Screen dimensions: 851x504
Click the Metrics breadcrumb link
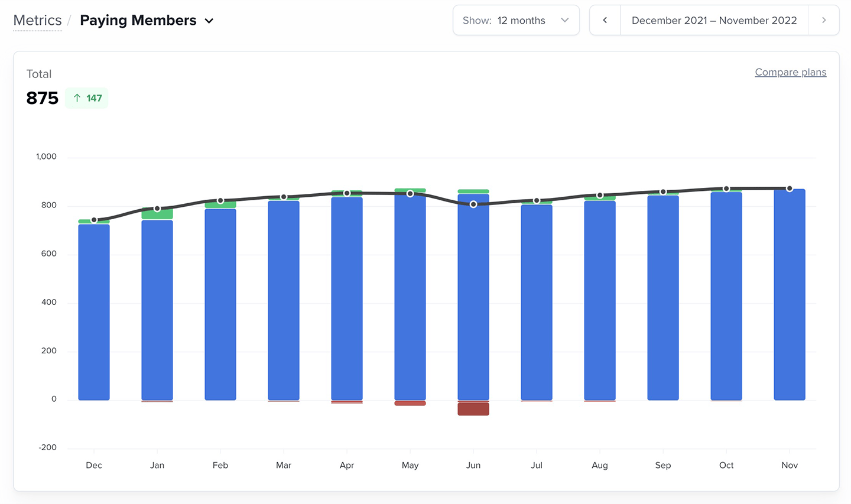pyautogui.click(x=37, y=19)
